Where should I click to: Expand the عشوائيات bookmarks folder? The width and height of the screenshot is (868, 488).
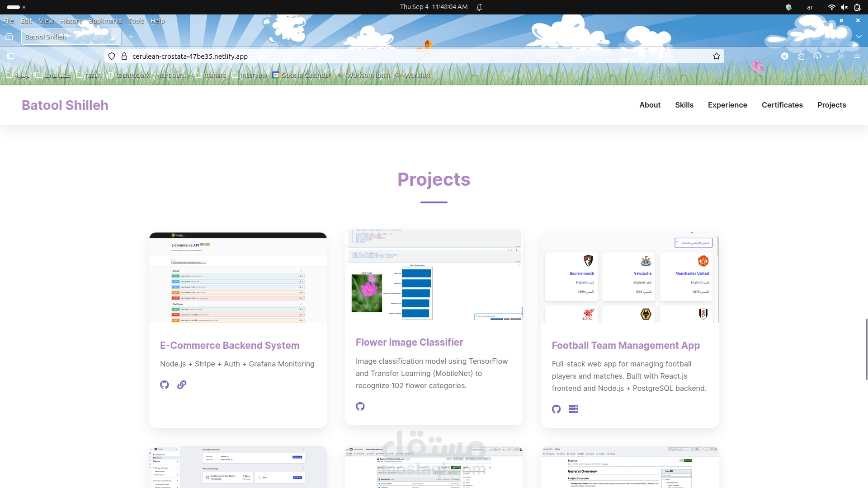[x=53, y=75]
